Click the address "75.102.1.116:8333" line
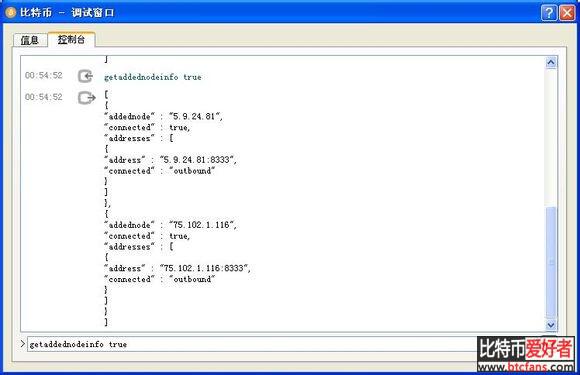The width and height of the screenshot is (580, 375). coord(177,268)
